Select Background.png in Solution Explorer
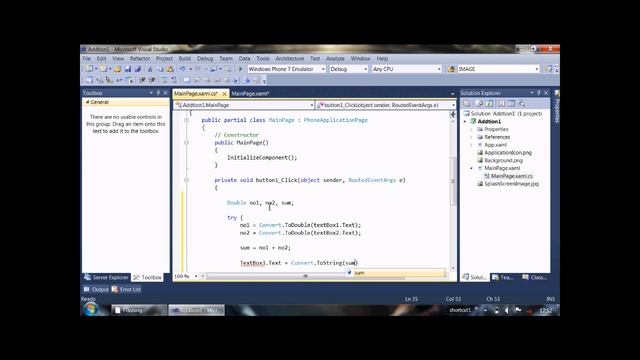Screen dimensions: 640x360 [x=503, y=160]
